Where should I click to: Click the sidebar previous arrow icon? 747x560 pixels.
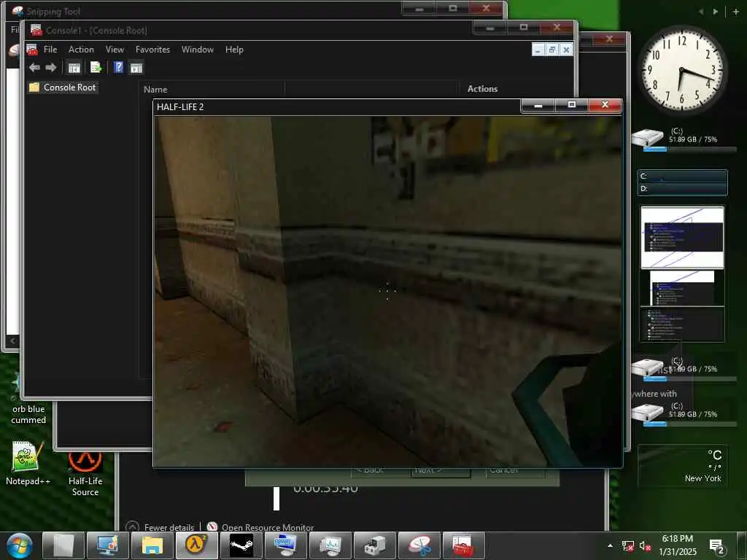701,12
